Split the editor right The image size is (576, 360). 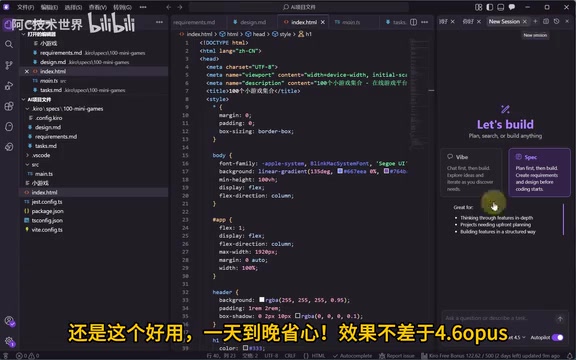pos(413,22)
